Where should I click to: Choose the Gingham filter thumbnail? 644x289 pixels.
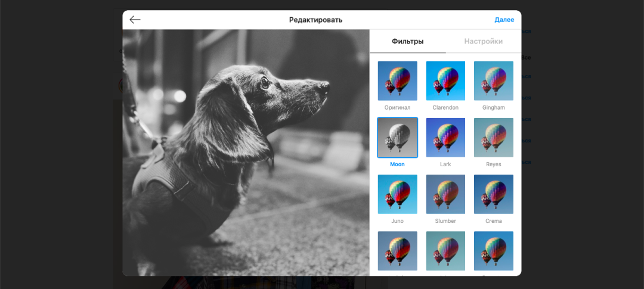493,80
